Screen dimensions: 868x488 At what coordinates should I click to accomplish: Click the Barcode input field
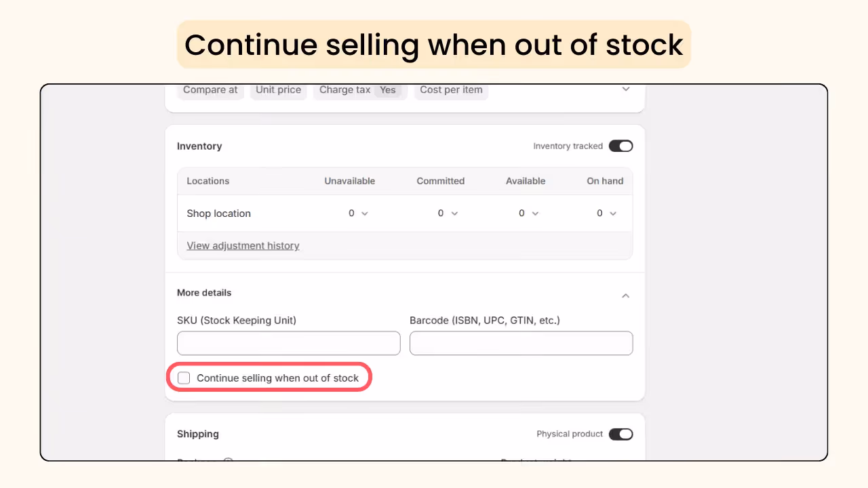click(521, 343)
